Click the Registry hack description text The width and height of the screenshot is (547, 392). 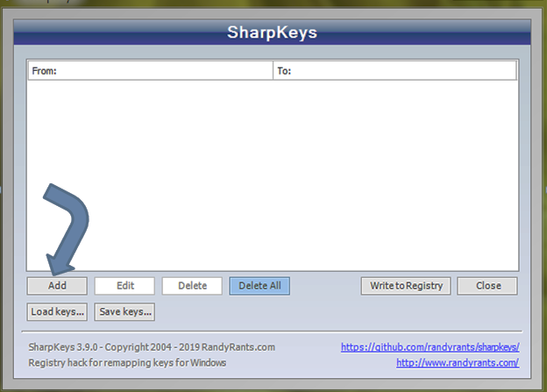click(x=127, y=362)
